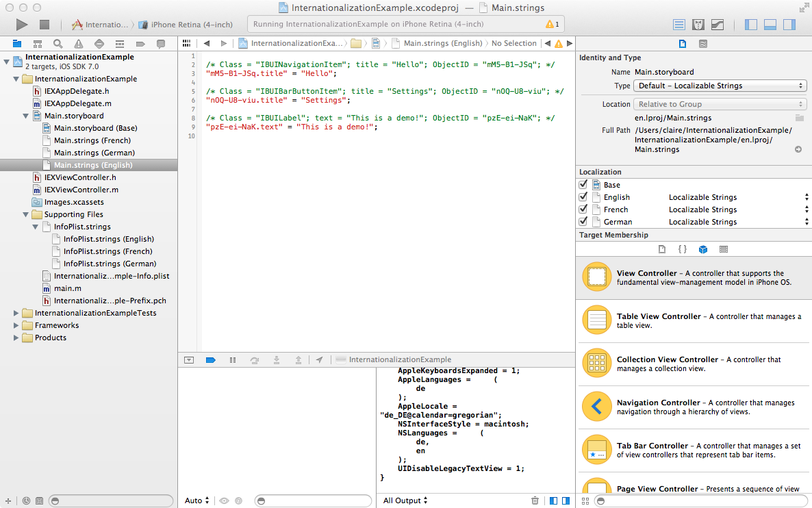
Task: Collapse the Supporting Files group
Action: click(x=25, y=214)
